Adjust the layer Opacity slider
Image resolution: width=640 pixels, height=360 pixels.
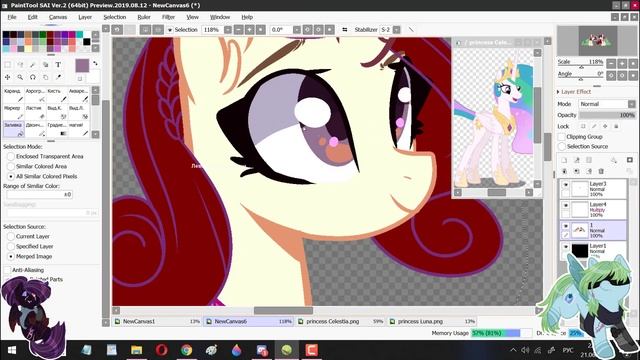pos(607,116)
